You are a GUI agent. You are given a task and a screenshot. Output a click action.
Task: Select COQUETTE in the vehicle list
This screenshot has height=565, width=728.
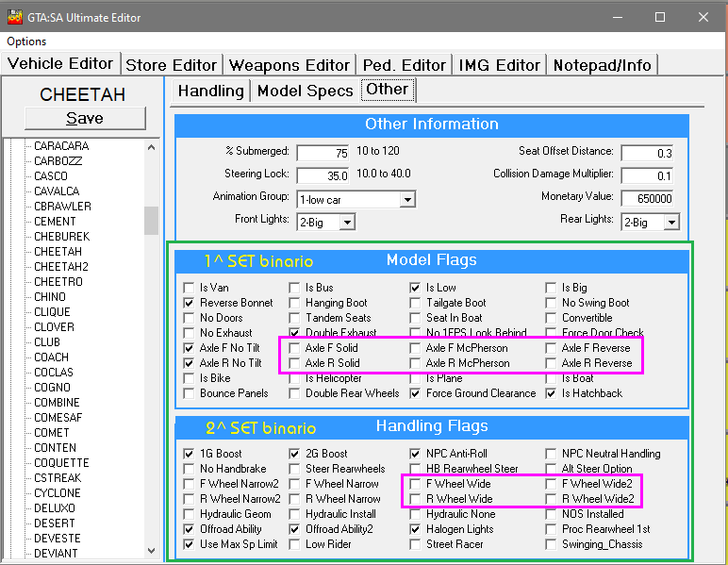(x=61, y=463)
